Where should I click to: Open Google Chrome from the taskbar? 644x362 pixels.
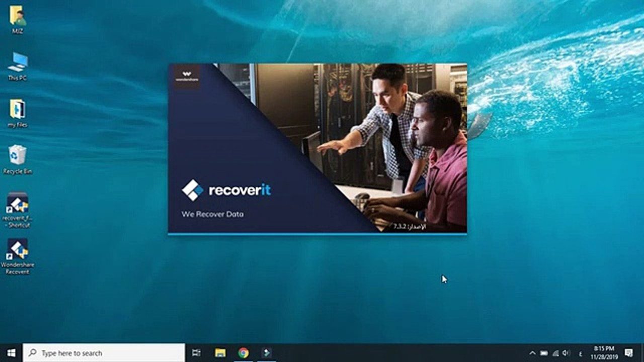point(244,353)
